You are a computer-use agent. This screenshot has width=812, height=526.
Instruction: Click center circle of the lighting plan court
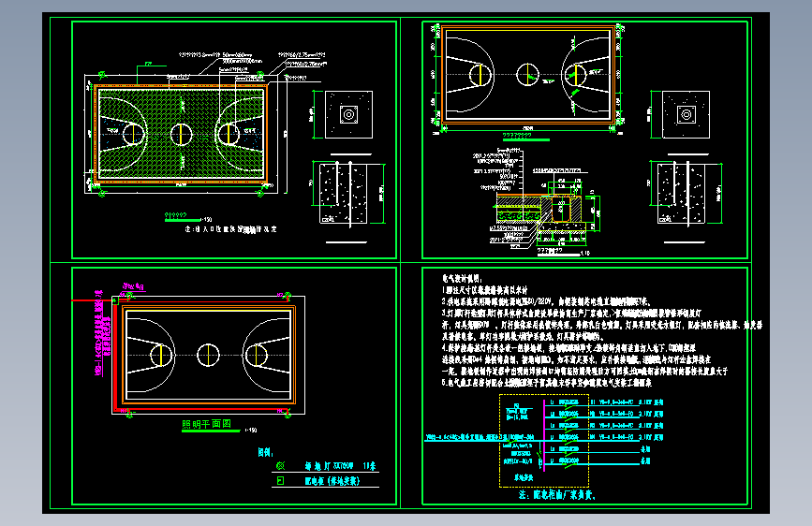click(x=208, y=356)
